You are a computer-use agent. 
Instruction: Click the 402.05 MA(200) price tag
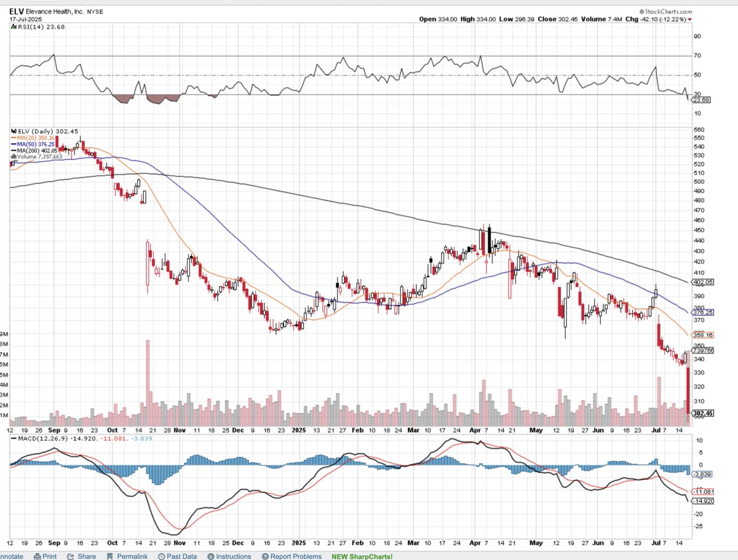[x=702, y=282]
